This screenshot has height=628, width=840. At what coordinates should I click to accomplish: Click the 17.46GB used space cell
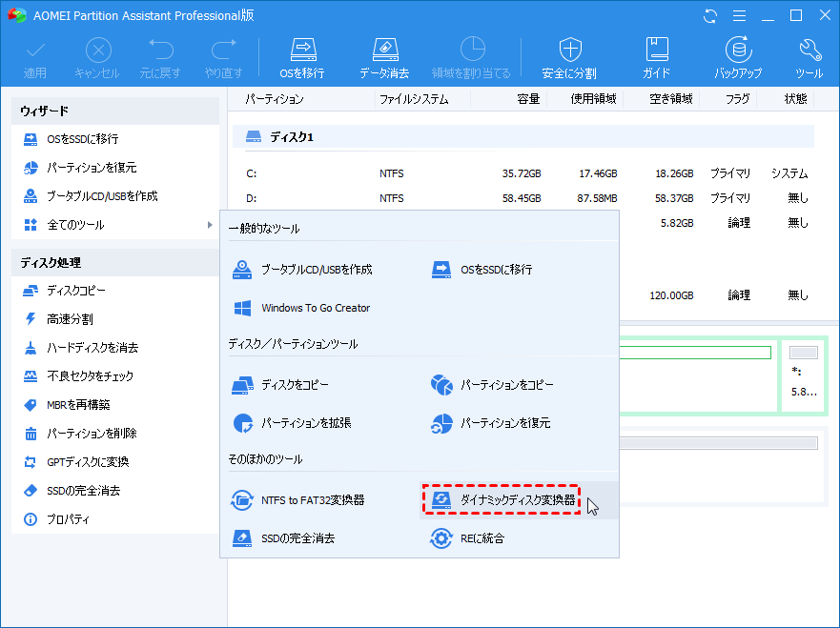click(x=598, y=173)
